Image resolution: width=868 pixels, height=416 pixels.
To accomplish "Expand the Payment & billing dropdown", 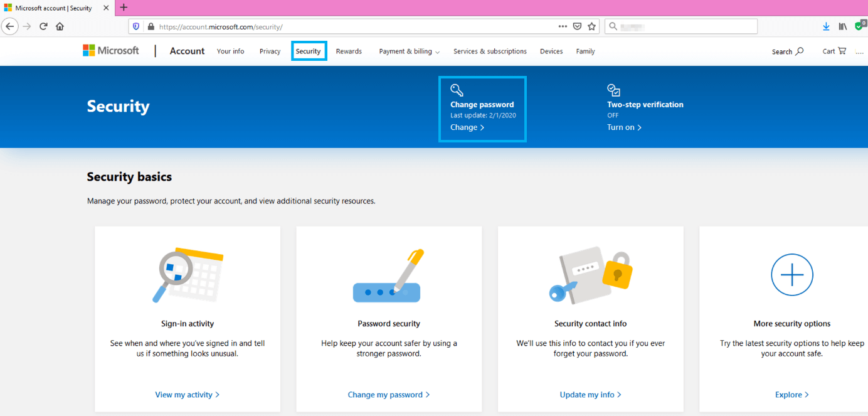I will point(409,51).
